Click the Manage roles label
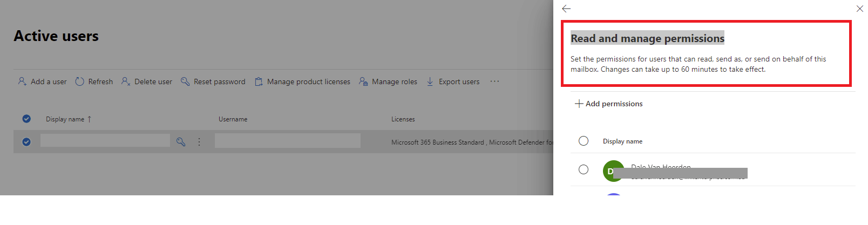Viewport: 868px width, 225px height. coord(395,82)
